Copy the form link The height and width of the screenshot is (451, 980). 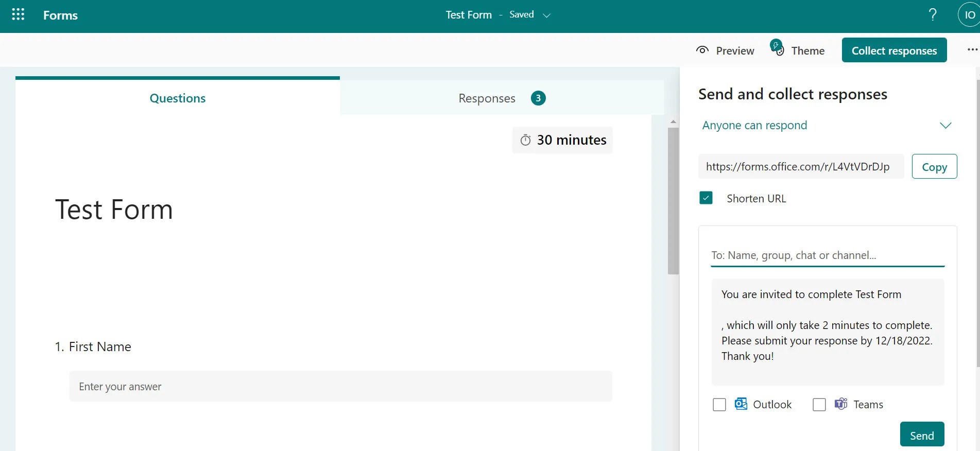point(934,166)
